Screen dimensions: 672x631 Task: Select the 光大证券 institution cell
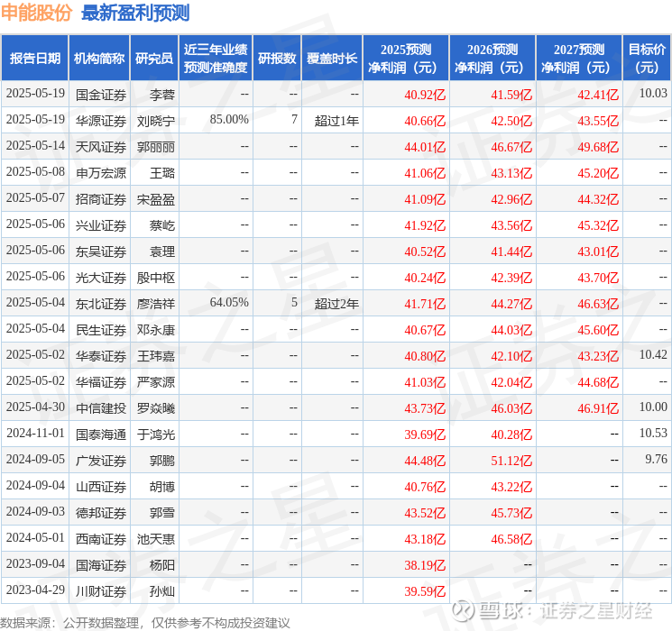tap(101, 278)
